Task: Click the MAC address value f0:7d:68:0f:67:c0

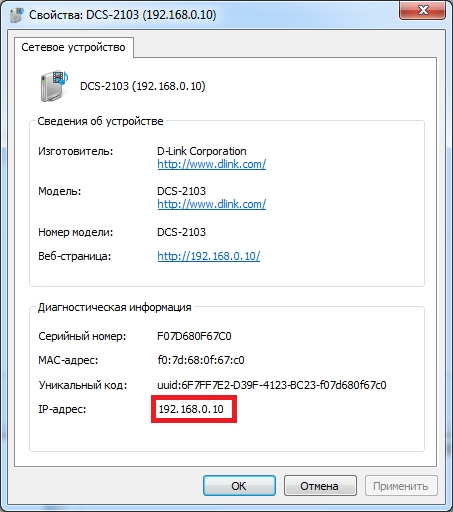Action: click(x=201, y=360)
